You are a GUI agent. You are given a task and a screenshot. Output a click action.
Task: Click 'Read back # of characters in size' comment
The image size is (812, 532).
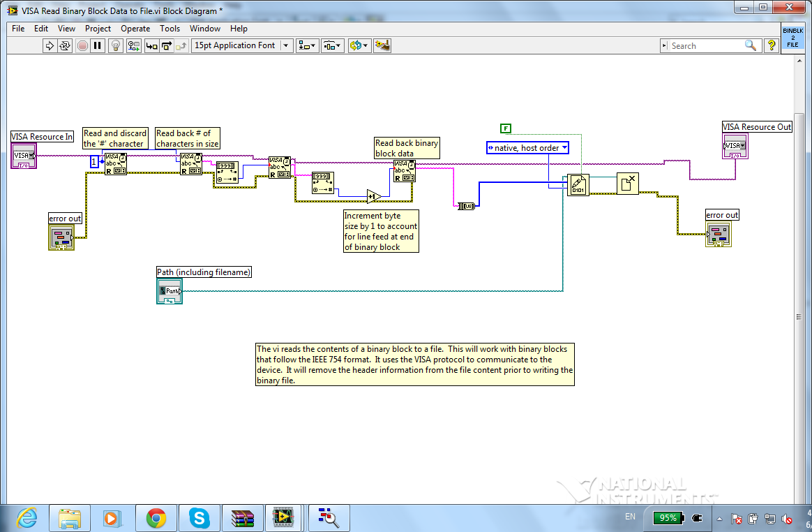click(x=188, y=138)
